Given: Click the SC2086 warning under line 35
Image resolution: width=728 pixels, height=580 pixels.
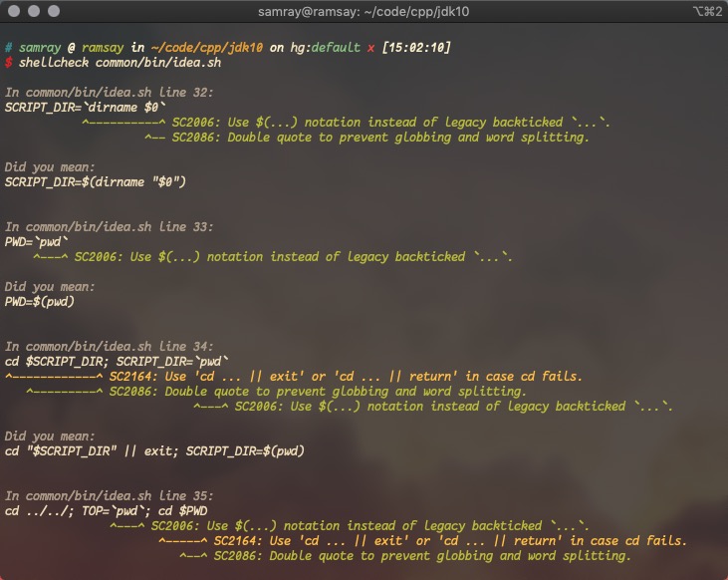Looking at the screenshot, I should pyautogui.click(x=422, y=555).
